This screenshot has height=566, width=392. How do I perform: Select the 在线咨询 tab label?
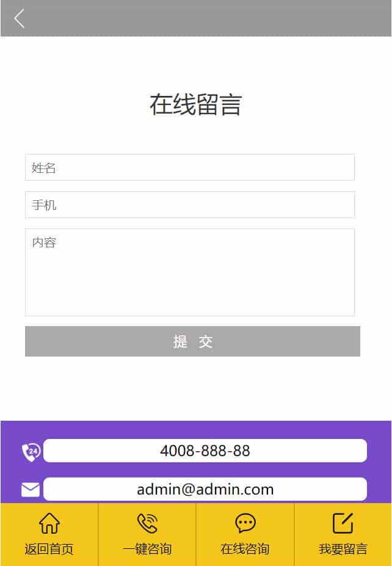click(x=245, y=549)
